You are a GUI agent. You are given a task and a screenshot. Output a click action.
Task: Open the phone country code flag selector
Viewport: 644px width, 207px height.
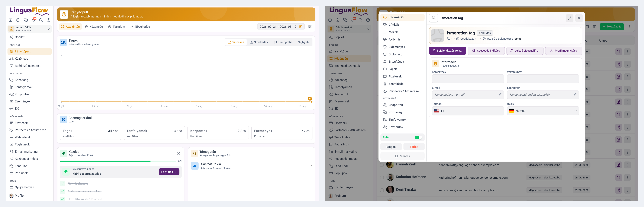click(437, 111)
